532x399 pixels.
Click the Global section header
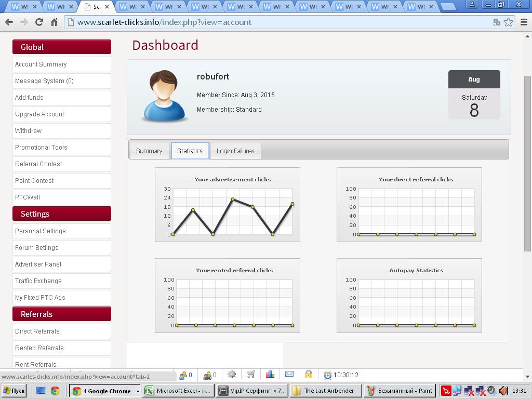tap(62, 47)
